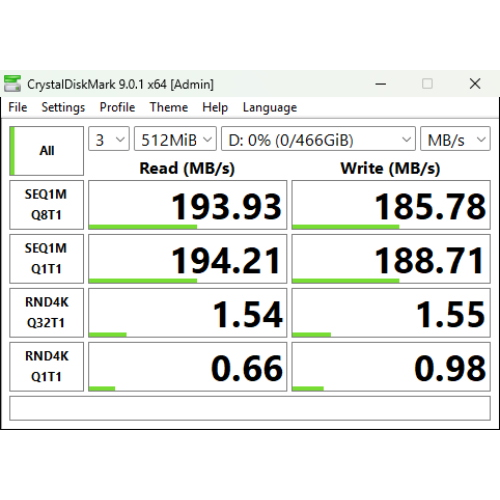Select the 193.93 sequential read result
The height and width of the screenshot is (500, 500).
coord(188,205)
